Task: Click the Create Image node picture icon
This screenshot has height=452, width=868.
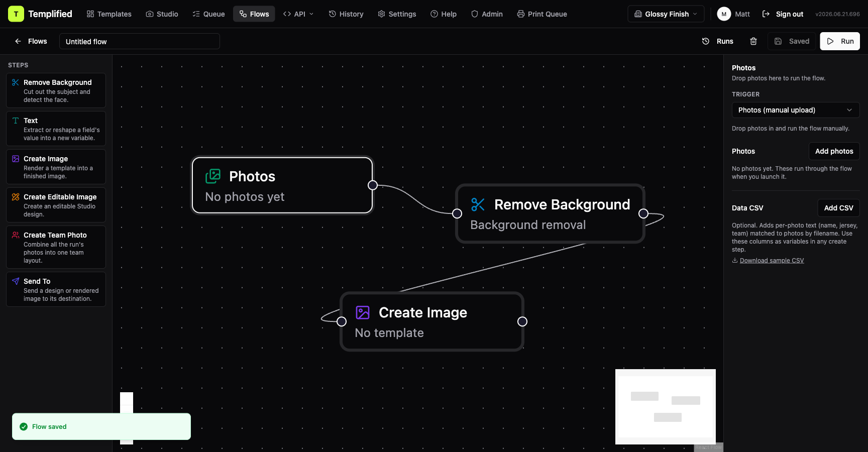Action: click(x=363, y=312)
